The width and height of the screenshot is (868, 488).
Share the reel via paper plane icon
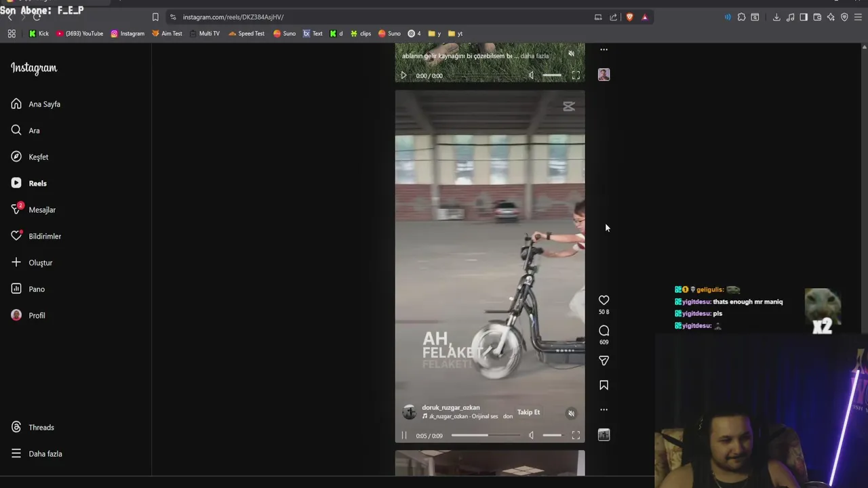(604, 361)
